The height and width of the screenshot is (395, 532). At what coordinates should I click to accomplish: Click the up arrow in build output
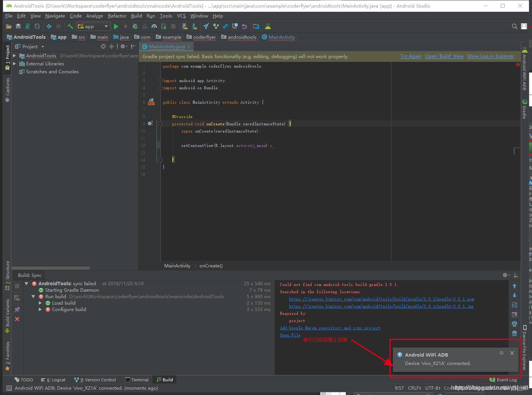point(515,286)
